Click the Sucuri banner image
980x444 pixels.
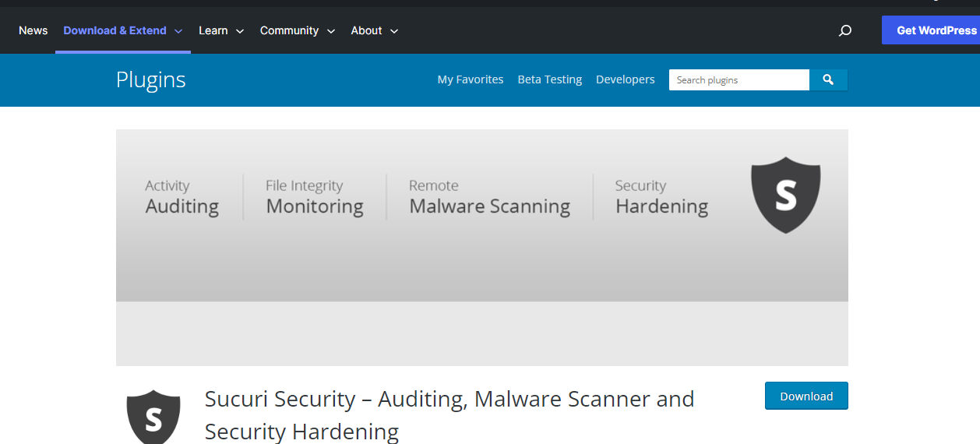tap(482, 248)
